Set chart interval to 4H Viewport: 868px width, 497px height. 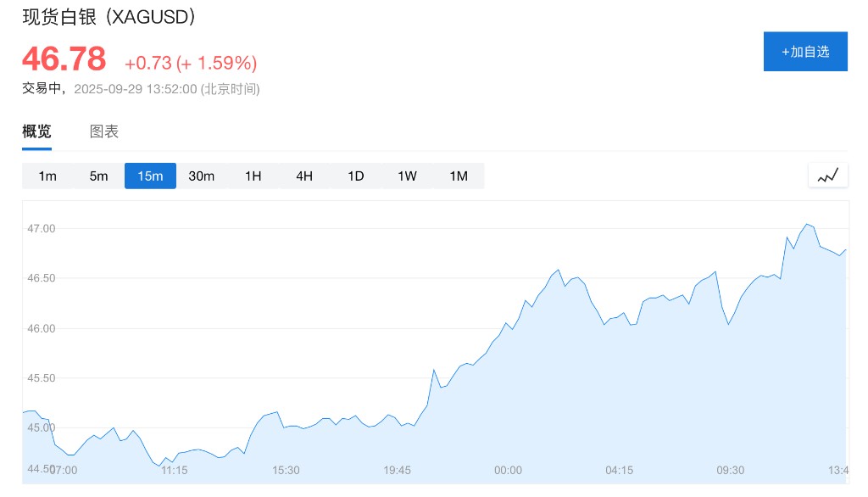point(304,176)
